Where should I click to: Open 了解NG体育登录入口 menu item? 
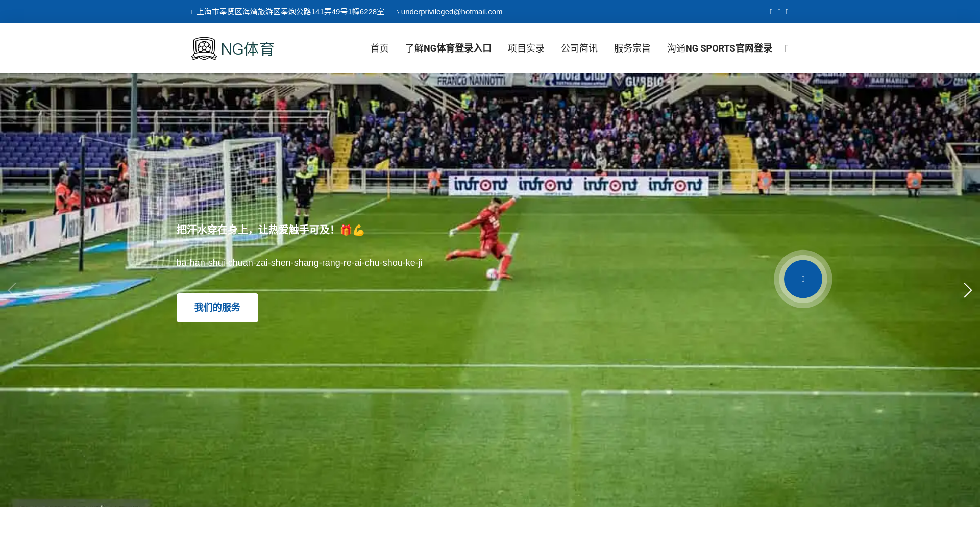448,48
